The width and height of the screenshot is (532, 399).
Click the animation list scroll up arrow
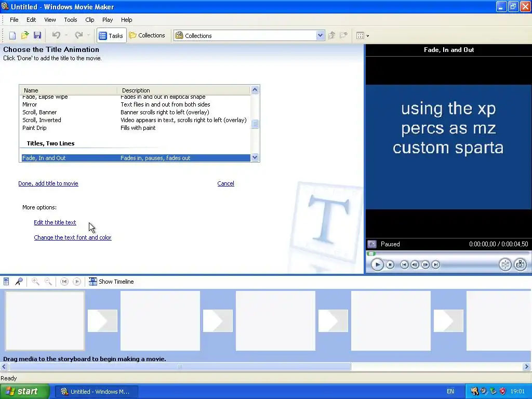tap(255, 90)
